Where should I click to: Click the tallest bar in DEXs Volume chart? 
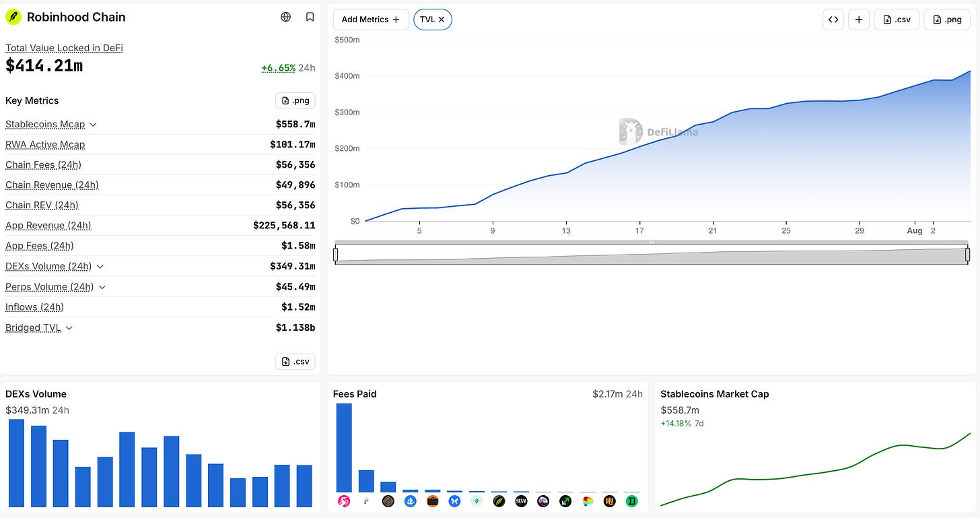[16, 463]
